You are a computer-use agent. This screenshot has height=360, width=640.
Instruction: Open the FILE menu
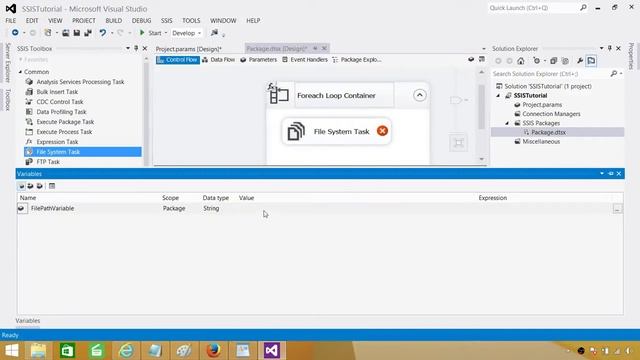(11, 20)
